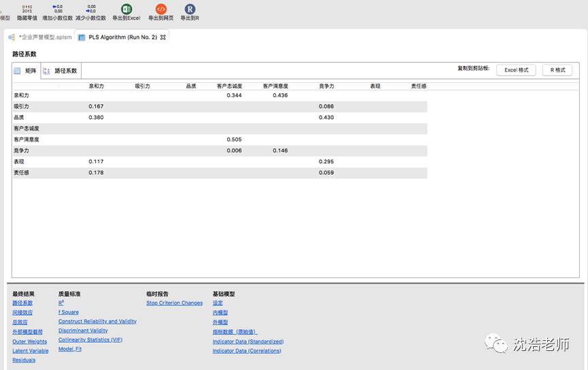Open Collinearity Statistics (VIF) link
Viewport: 588px width, 370px height.
(90, 340)
